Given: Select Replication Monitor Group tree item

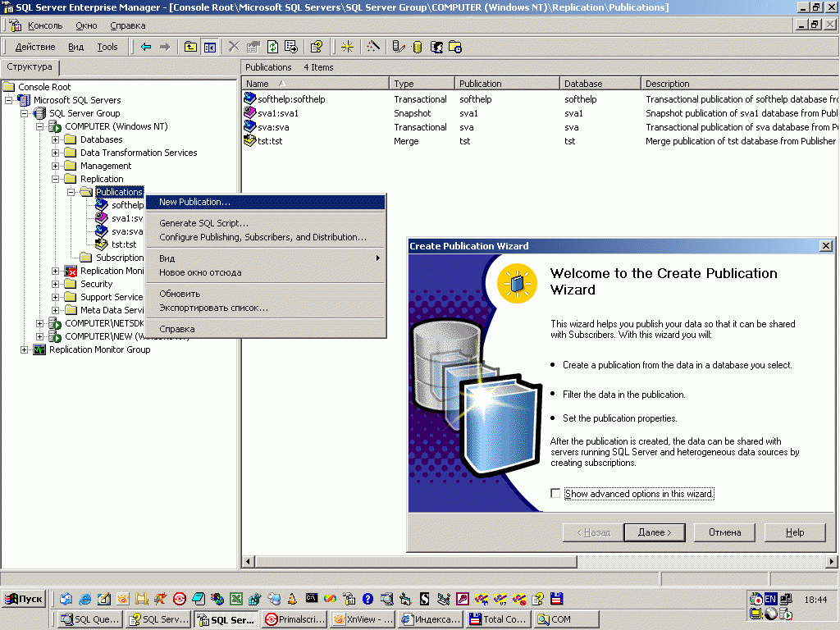Looking at the screenshot, I should 99,349.
